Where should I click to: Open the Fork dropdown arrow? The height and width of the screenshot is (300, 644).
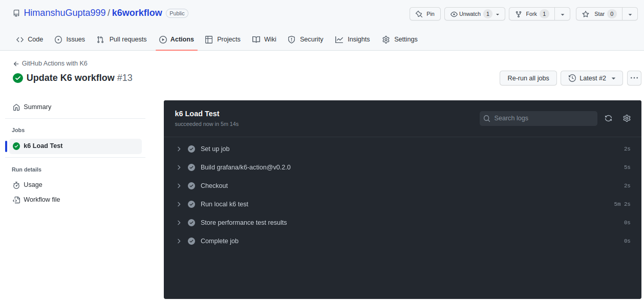pyautogui.click(x=562, y=14)
